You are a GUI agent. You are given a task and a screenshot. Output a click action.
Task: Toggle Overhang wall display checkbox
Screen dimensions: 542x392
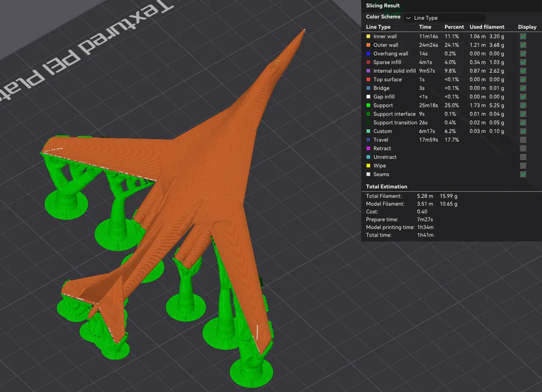523,53
